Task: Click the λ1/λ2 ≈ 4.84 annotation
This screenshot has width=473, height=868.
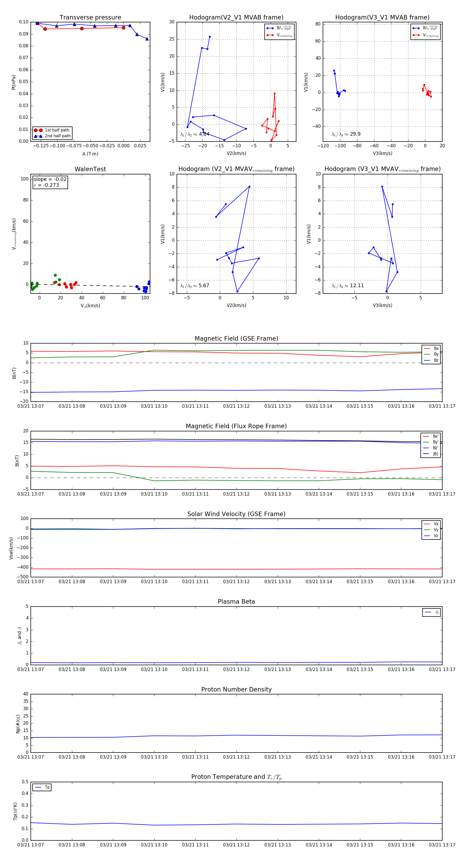Action: point(194,134)
